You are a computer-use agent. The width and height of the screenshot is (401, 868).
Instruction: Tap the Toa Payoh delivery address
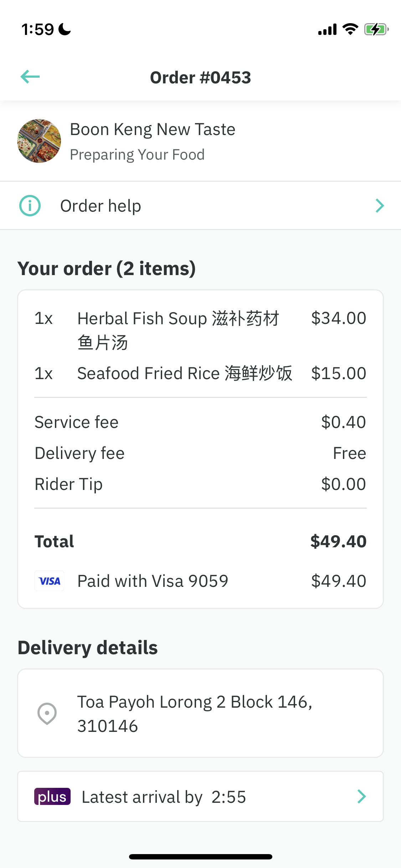[x=195, y=714]
